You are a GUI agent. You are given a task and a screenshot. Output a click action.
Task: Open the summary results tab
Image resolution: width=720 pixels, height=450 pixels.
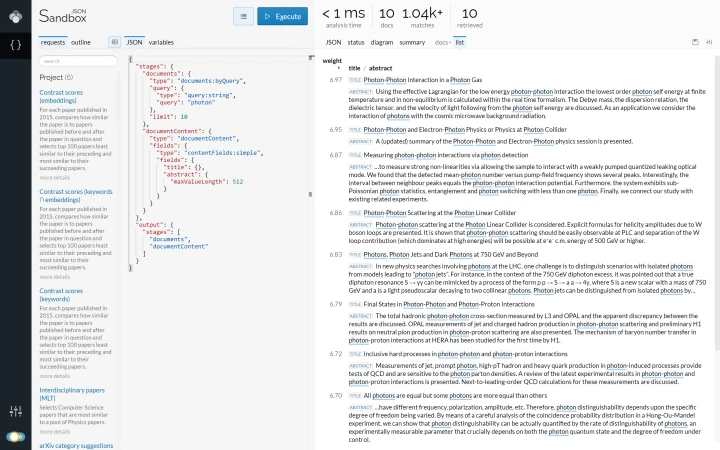(412, 42)
